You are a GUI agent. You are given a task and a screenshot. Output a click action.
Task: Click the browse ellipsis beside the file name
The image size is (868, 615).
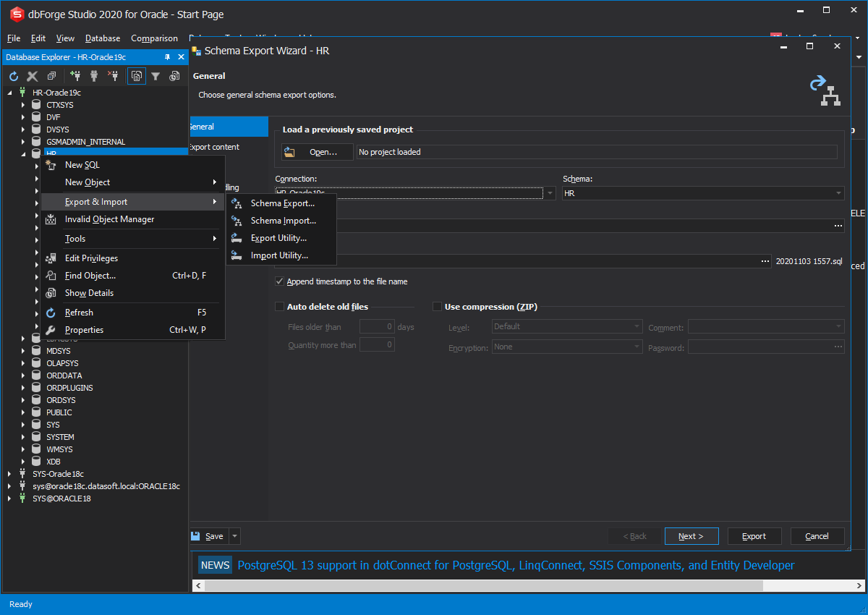(x=765, y=261)
